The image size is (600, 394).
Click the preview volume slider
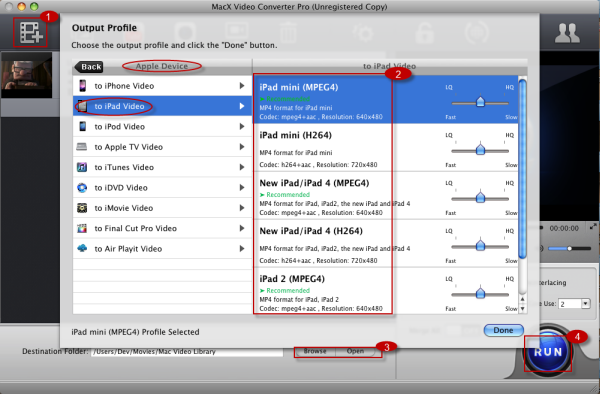pyautogui.click(x=569, y=249)
